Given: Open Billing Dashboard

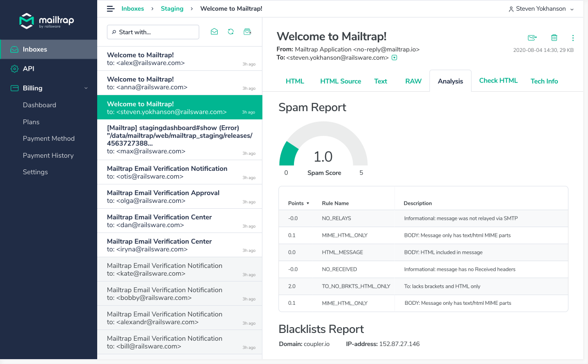Looking at the screenshot, I should pos(39,105).
